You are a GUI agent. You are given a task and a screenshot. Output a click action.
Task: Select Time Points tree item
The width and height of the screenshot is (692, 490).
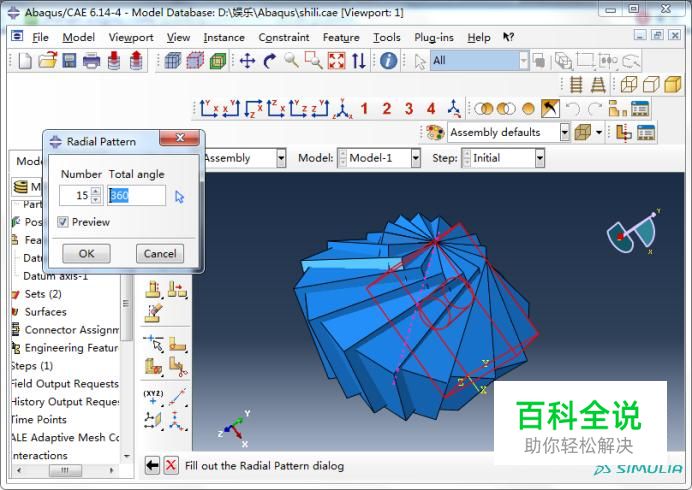39,419
